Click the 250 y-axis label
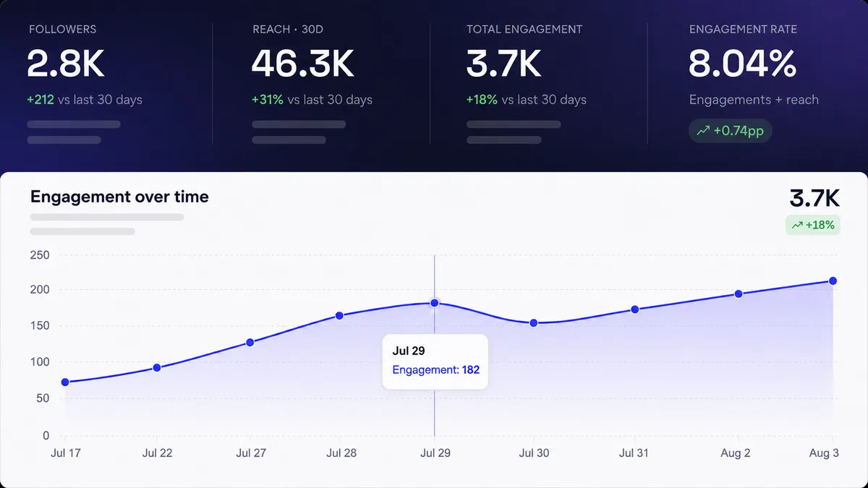 40,254
